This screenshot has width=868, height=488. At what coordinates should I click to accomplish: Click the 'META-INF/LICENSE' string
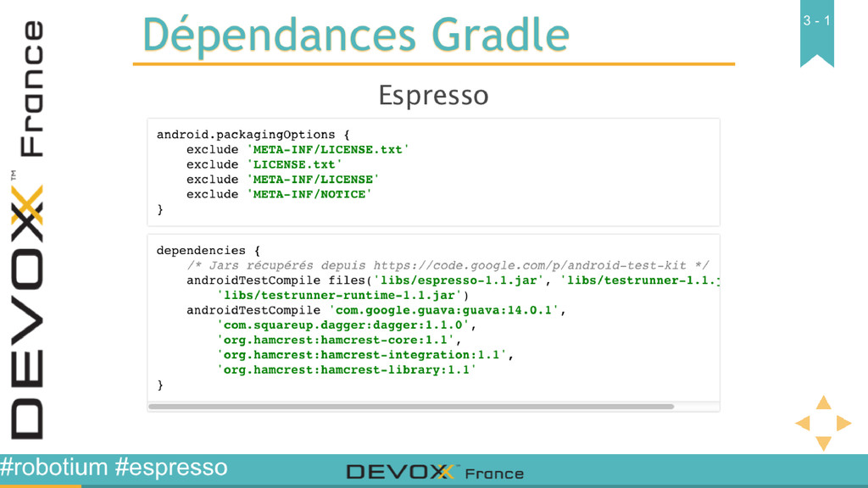(313, 180)
